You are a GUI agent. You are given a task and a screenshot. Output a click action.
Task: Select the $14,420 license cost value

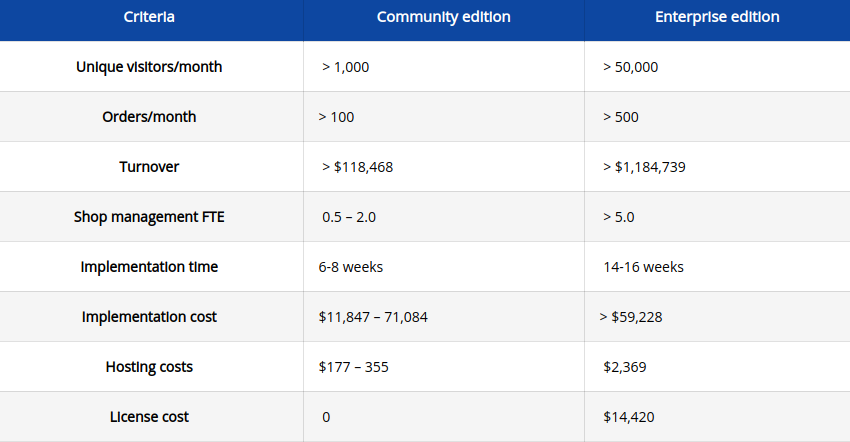629,417
